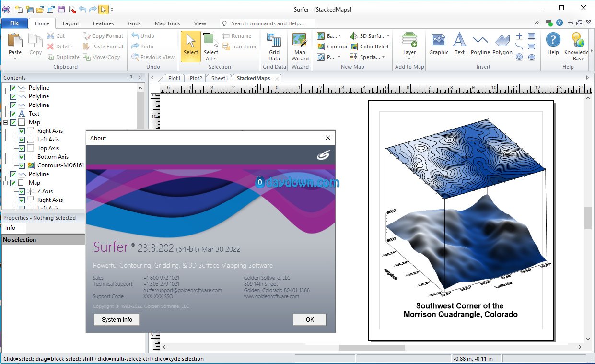Click the feedback flag icon near the ribbon
This screenshot has height=364, width=595.
(548, 23)
